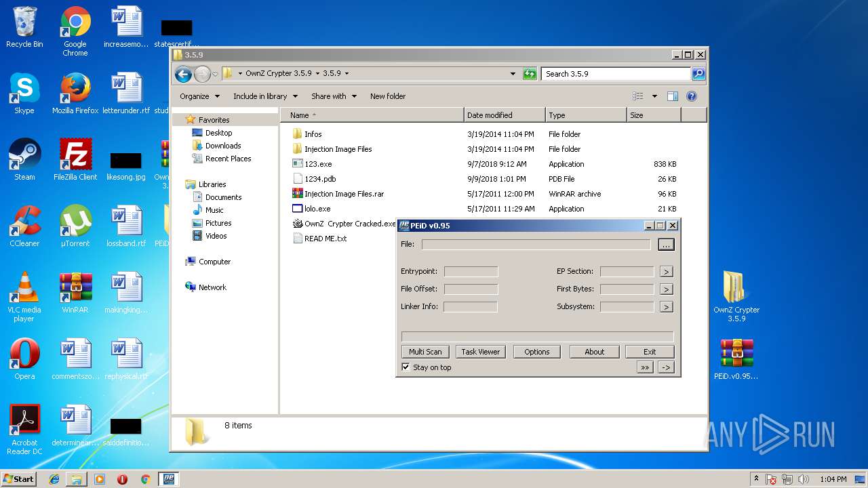Sort by the Name column header
Viewport: 868px width, 488px height.
coord(372,115)
